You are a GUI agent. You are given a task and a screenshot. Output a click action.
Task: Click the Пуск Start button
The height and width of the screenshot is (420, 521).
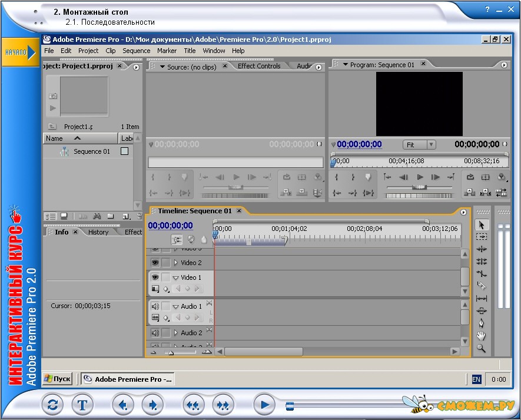tap(58, 379)
